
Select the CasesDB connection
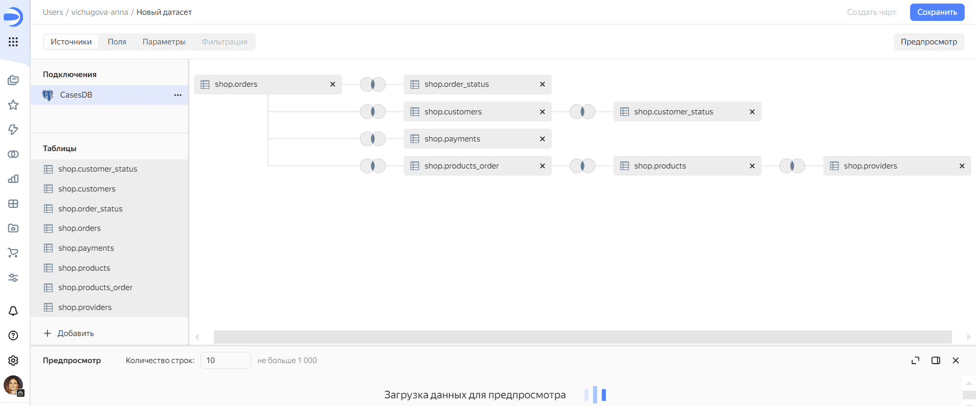tap(109, 95)
